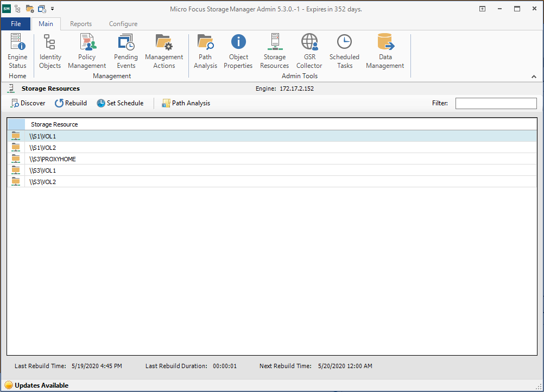Open the File menu

[16, 23]
